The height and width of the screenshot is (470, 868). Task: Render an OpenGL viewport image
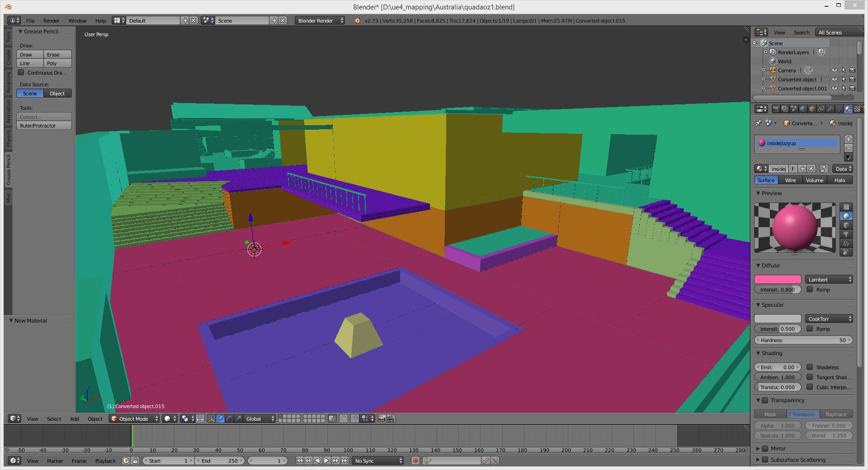(x=382, y=418)
